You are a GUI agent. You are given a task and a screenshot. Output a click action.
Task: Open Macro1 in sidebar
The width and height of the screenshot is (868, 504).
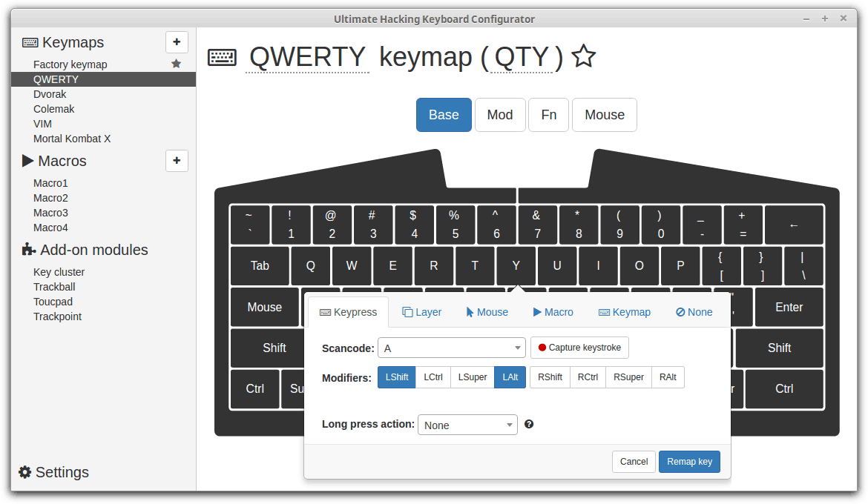[x=50, y=183]
